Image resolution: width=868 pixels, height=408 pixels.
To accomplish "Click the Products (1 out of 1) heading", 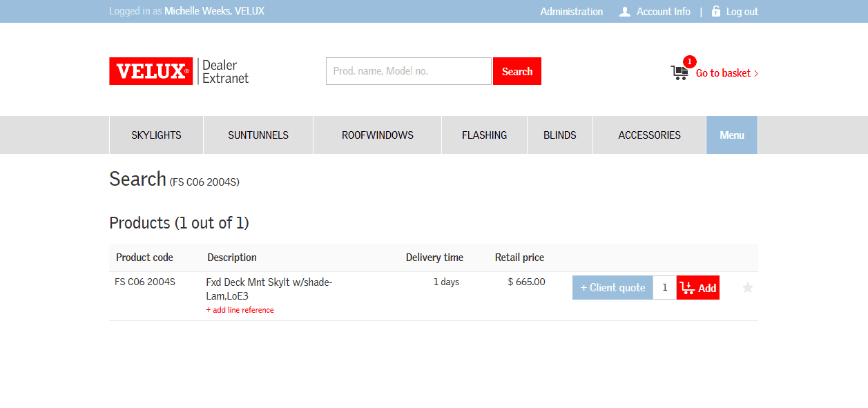I will [x=179, y=223].
